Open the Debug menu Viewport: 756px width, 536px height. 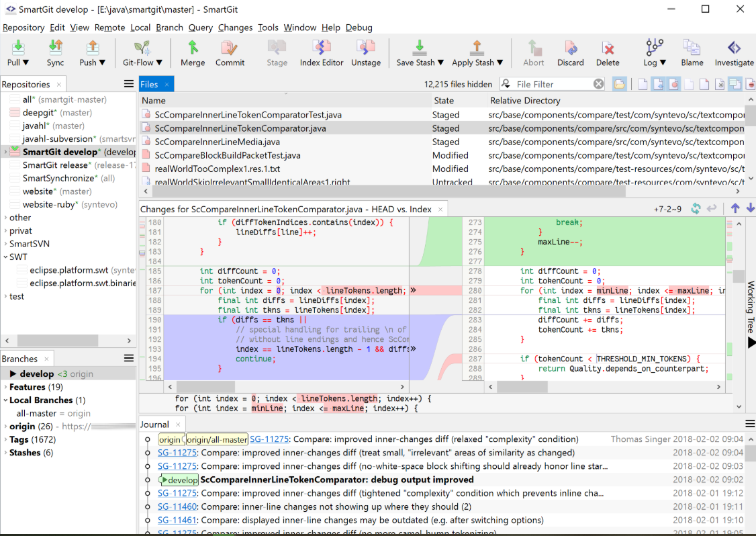[x=359, y=28]
